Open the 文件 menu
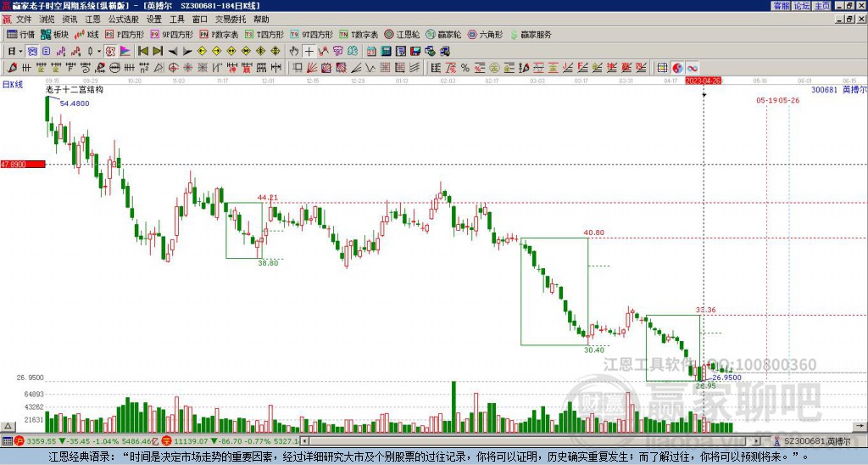 [24, 20]
